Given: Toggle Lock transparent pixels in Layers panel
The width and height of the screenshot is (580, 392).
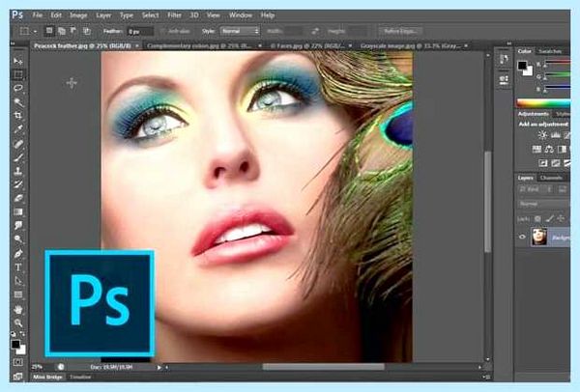Looking at the screenshot, I should 537,219.
